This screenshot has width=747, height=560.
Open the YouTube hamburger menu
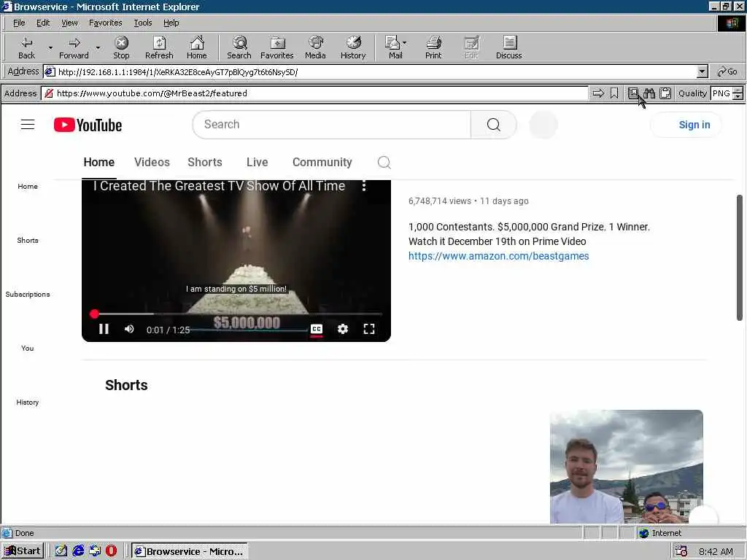click(28, 125)
